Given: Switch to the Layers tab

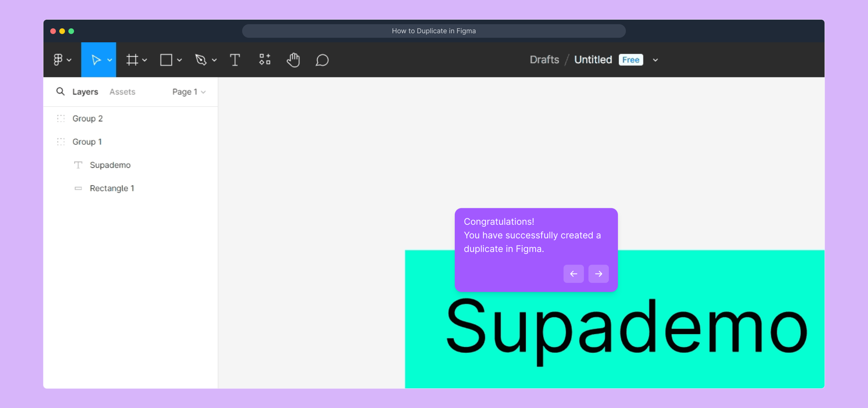Looking at the screenshot, I should tap(85, 92).
